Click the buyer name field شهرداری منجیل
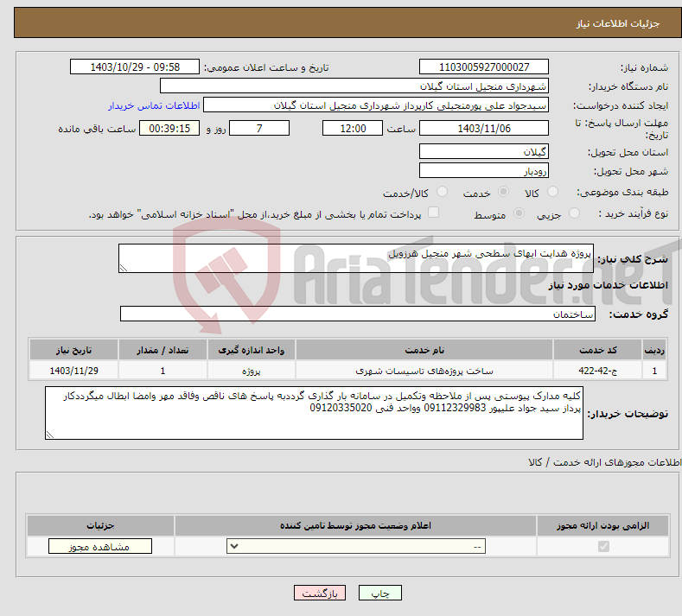 click(354, 86)
